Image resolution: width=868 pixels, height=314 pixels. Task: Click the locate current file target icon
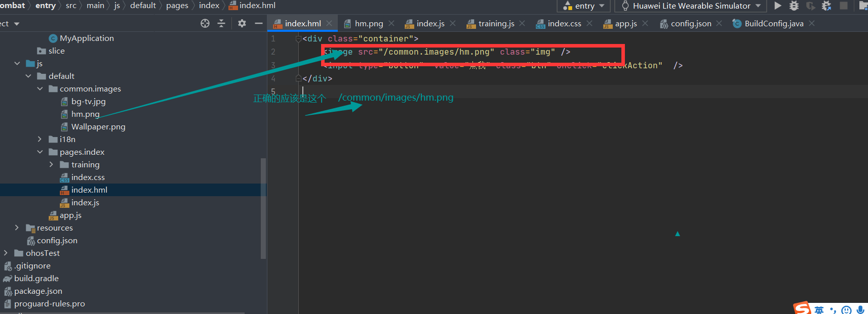(205, 23)
